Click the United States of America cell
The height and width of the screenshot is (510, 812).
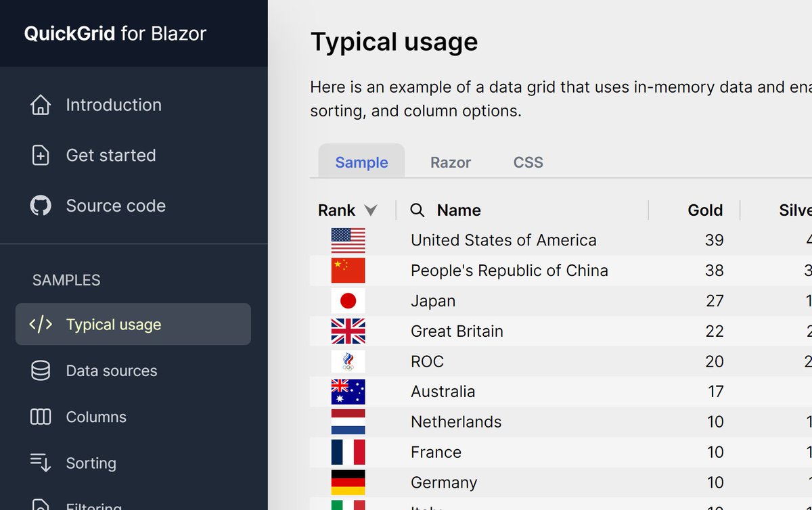[x=503, y=240]
